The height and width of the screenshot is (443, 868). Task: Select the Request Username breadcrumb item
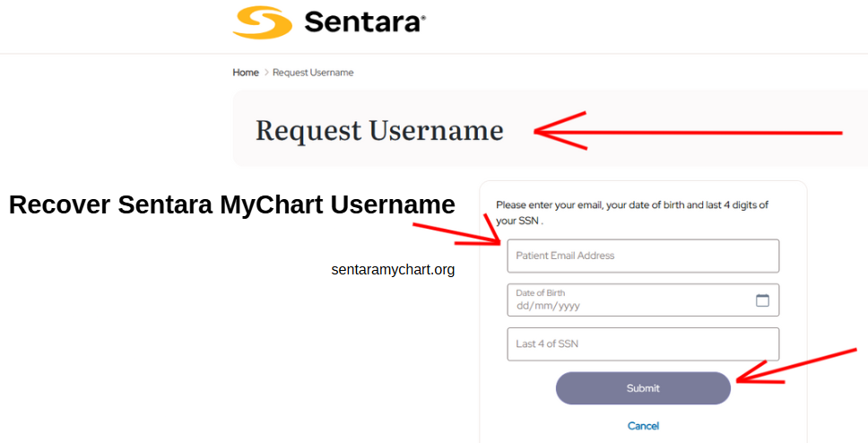coord(313,73)
